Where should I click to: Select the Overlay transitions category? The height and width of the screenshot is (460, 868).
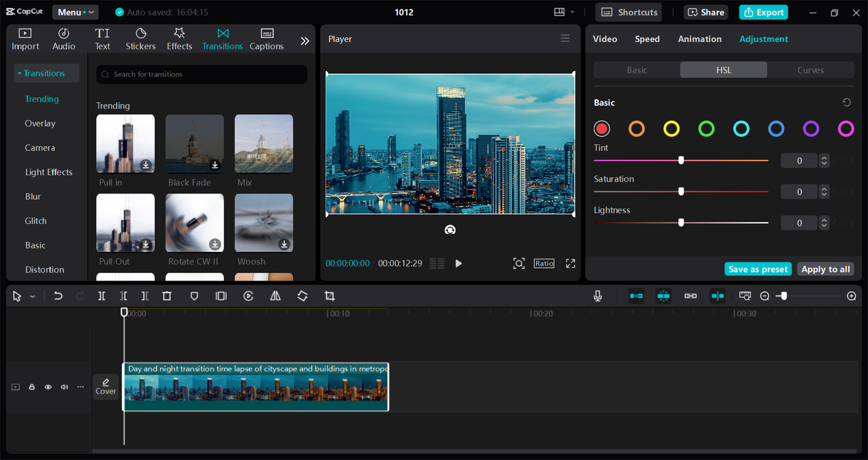pyautogui.click(x=40, y=123)
